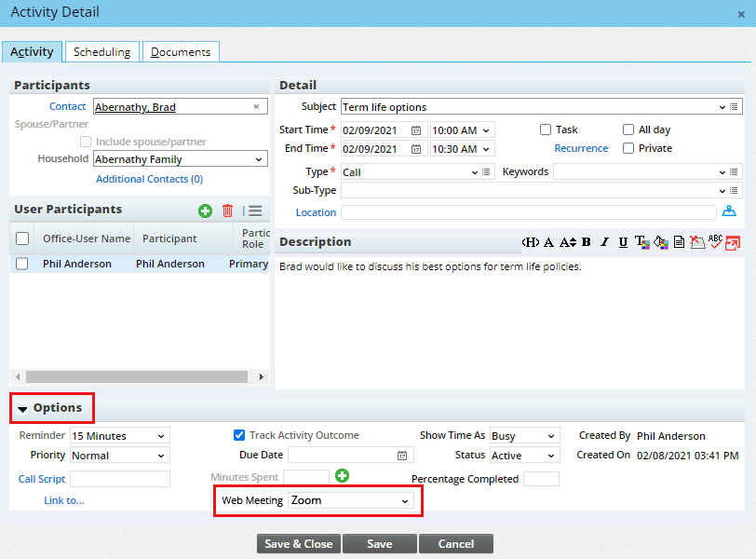Open Additional Contacts link
756x559 pixels.
149,178
